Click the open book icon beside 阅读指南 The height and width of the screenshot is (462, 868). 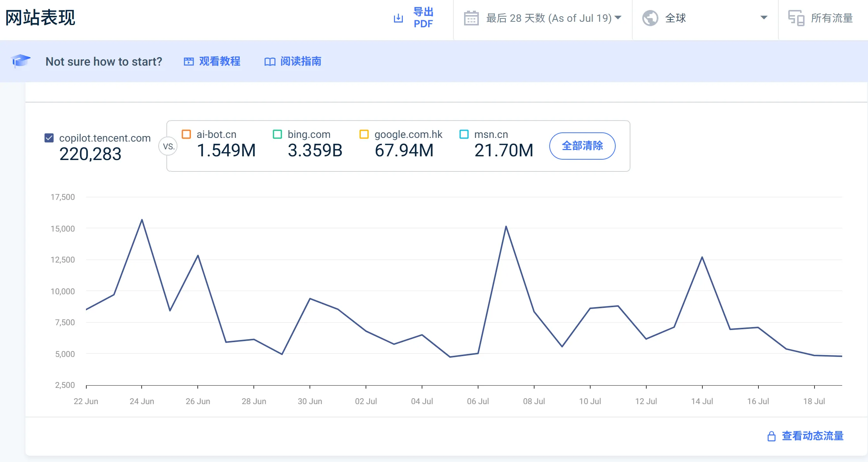point(270,62)
